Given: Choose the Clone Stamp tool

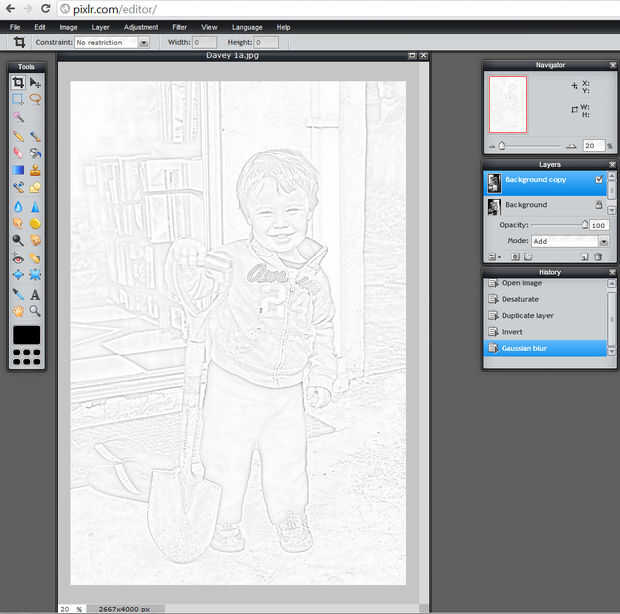Looking at the screenshot, I should (x=35, y=170).
